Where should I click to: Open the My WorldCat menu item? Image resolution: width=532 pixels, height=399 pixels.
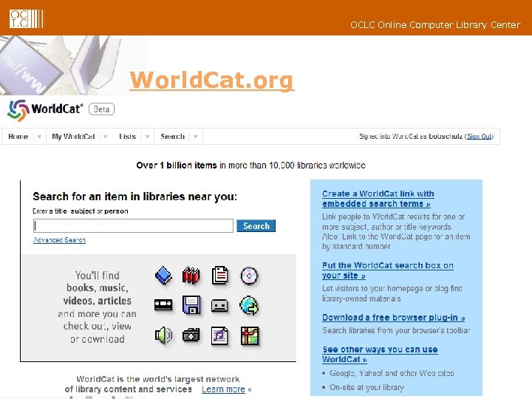[73, 137]
